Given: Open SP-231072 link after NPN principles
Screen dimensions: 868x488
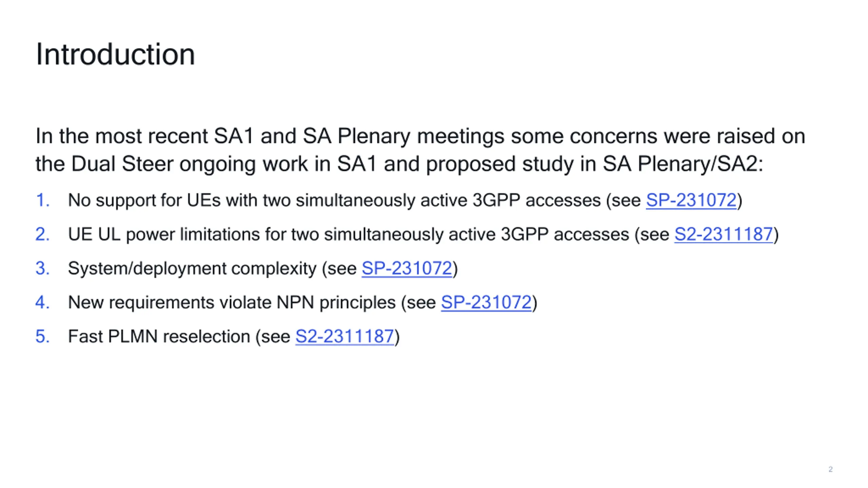Looking at the screenshot, I should tap(486, 302).
